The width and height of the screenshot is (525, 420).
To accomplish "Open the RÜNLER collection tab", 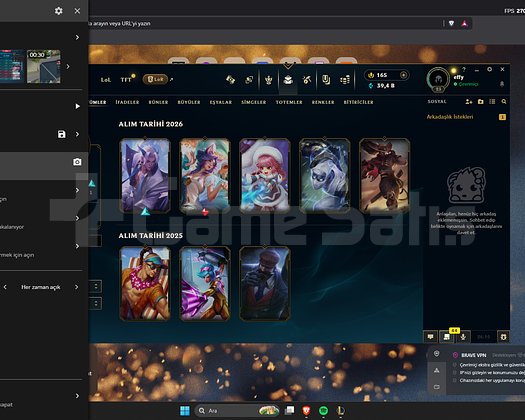I will (158, 102).
